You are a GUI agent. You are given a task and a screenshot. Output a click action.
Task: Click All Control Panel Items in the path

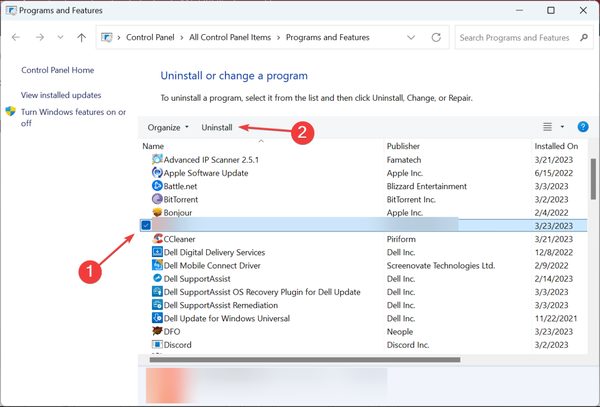click(x=230, y=37)
